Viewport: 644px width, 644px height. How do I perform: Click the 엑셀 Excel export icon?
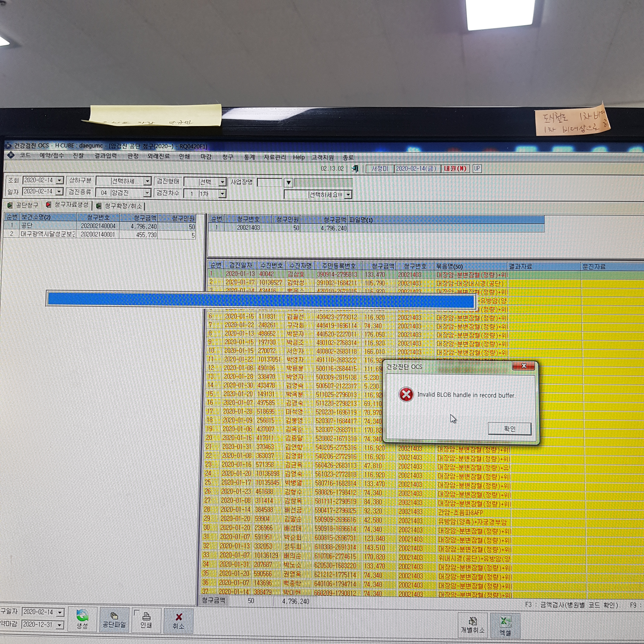505,621
